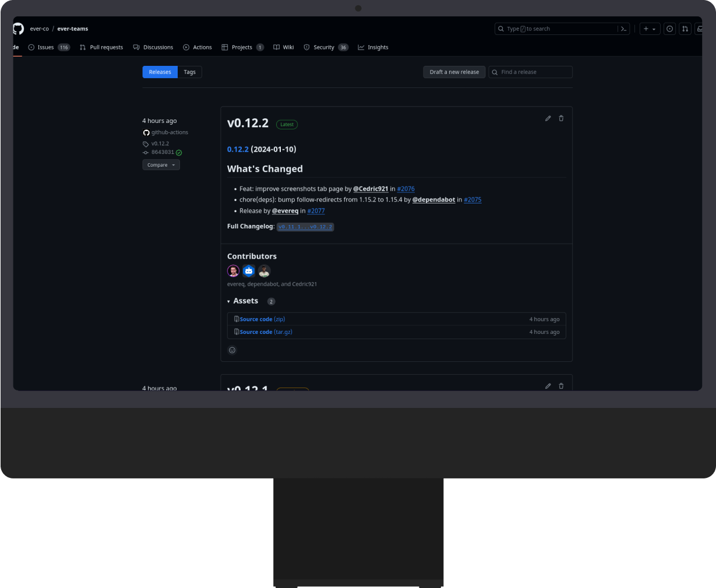Open the plus create-new dropdown

[x=649, y=29]
